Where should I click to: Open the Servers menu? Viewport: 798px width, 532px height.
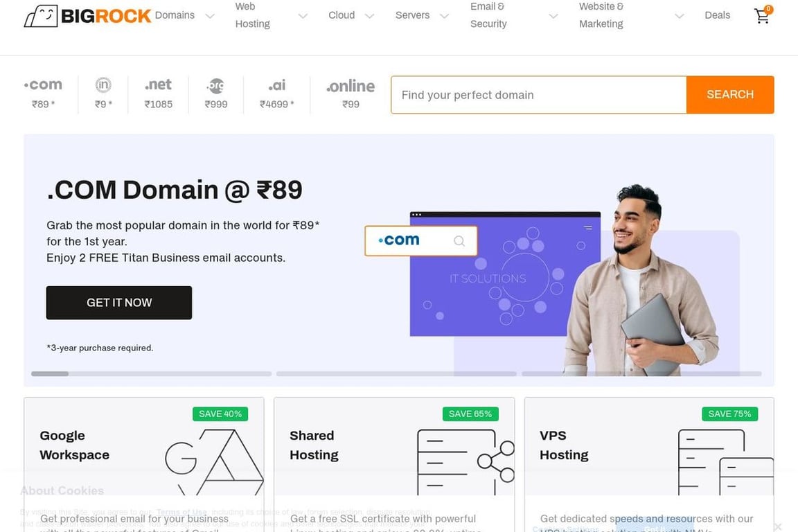412,15
